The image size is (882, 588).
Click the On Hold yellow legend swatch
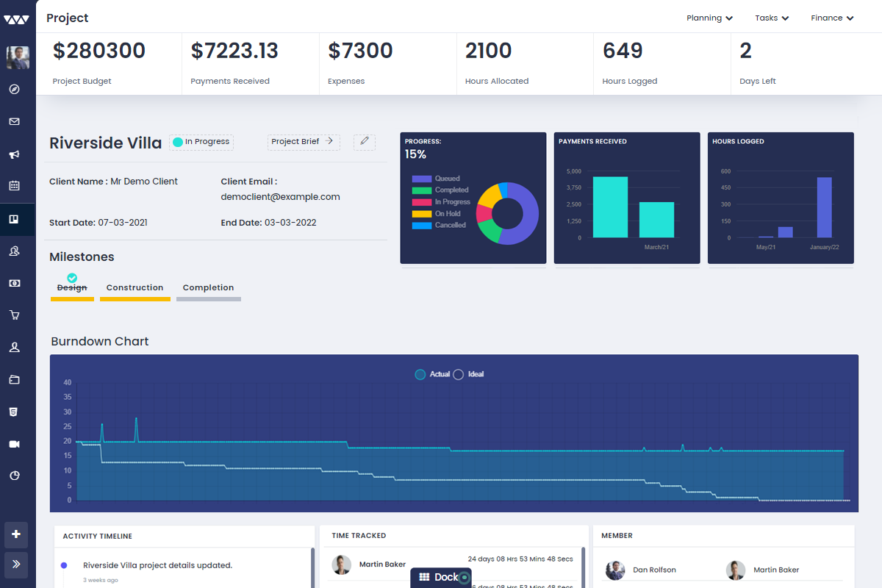coord(422,214)
